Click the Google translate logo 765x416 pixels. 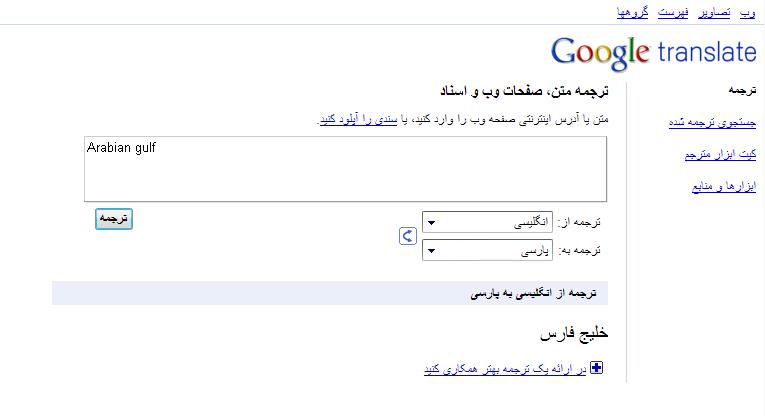pyautogui.click(x=653, y=53)
